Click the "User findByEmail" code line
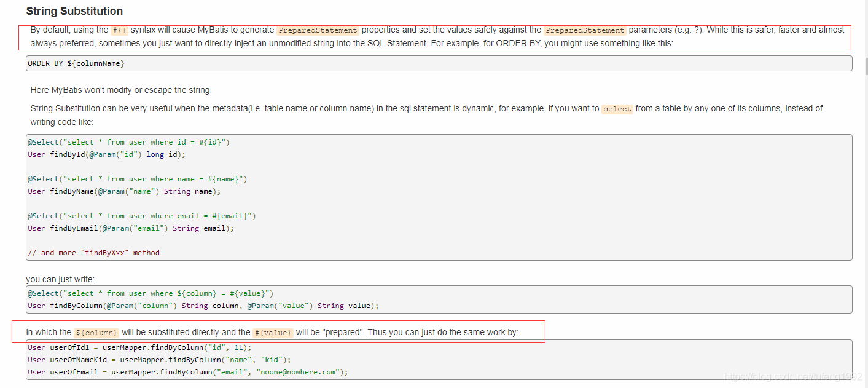 pos(131,228)
